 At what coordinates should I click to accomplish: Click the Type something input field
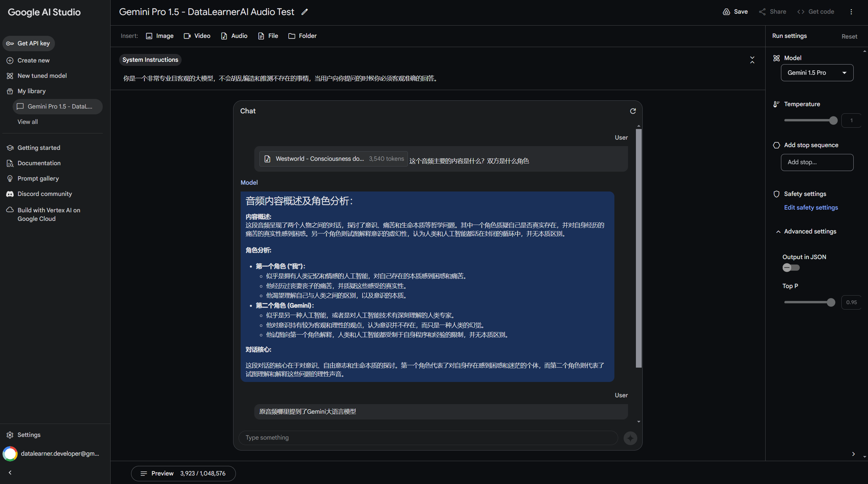(428, 438)
